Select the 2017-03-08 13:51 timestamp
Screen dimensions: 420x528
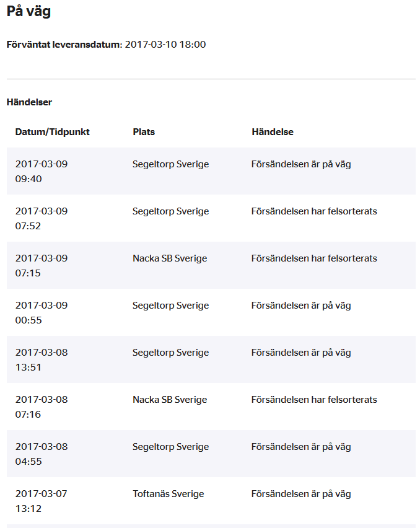42,359
